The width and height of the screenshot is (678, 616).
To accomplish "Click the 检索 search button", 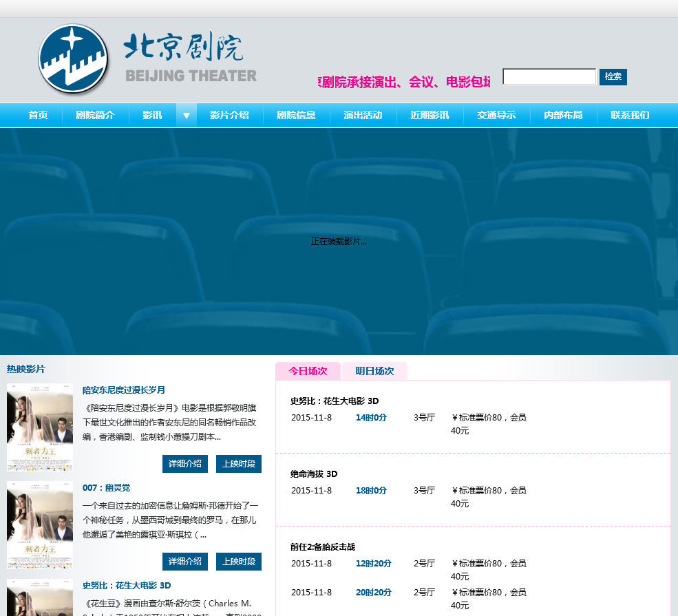I will coord(613,76).
